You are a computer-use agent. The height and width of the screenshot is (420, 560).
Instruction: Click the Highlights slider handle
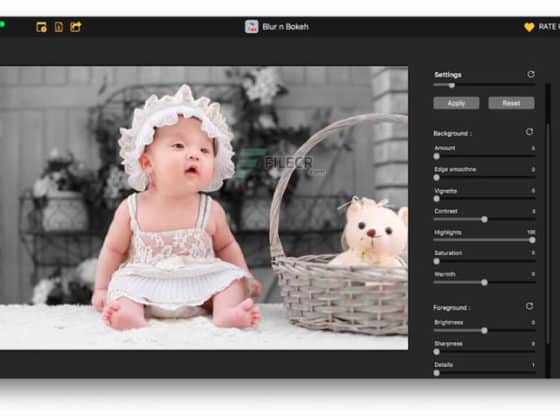pyautogui.click(x=532, y=240)
